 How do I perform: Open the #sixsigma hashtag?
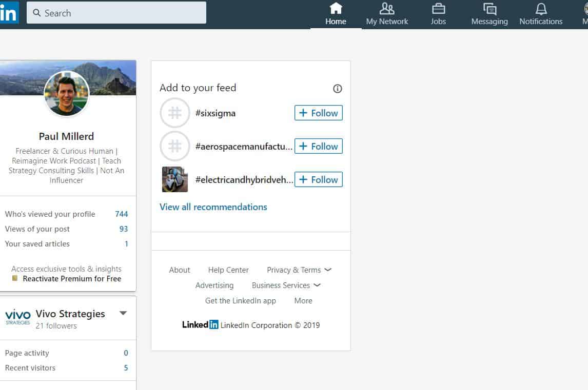tap(215, 113)
